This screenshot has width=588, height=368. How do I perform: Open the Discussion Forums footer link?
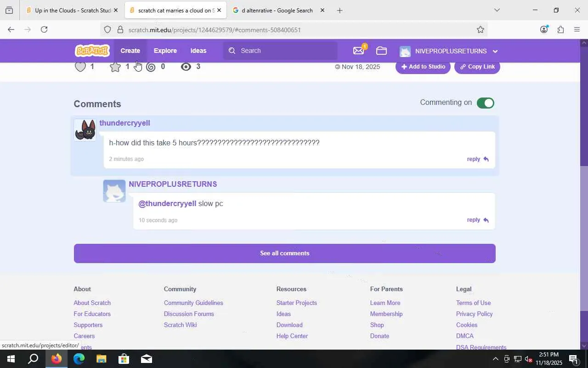pos(189,314)
